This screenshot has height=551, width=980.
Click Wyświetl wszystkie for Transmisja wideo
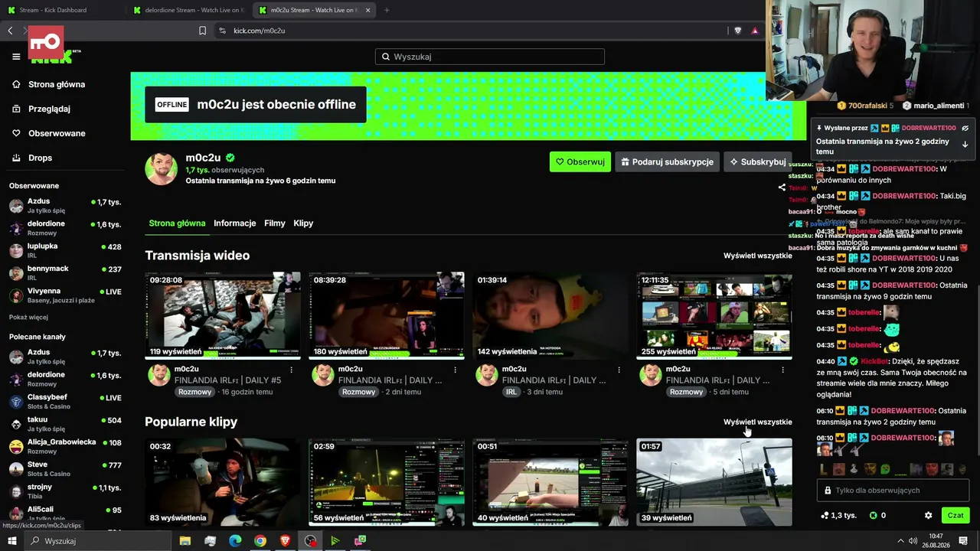pyautogui.click(x=758, y=256)
